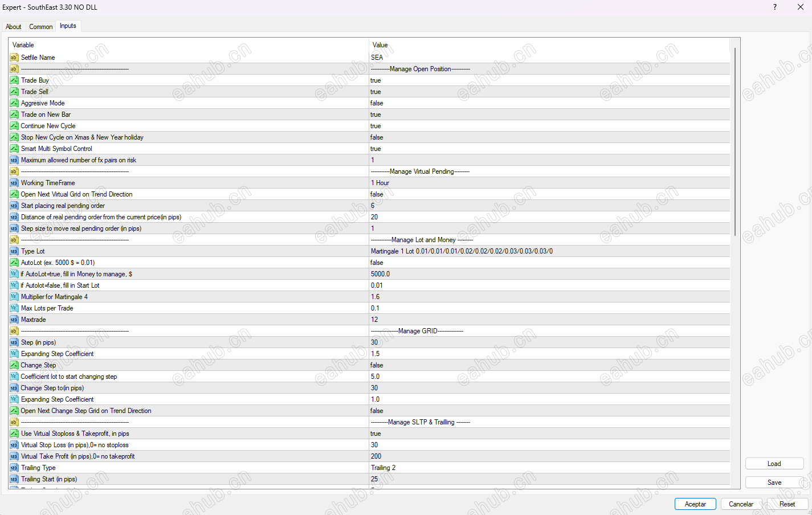Image resolution: width=812 pixels, height=515 pixels.
Task: Click the Money to manage value 5000.0
Action: pos(381,274)
